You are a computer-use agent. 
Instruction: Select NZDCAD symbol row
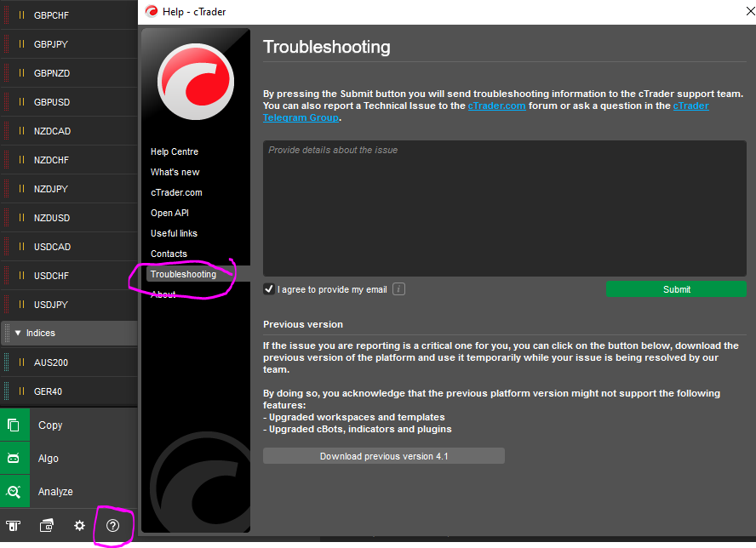coord(69,130)
